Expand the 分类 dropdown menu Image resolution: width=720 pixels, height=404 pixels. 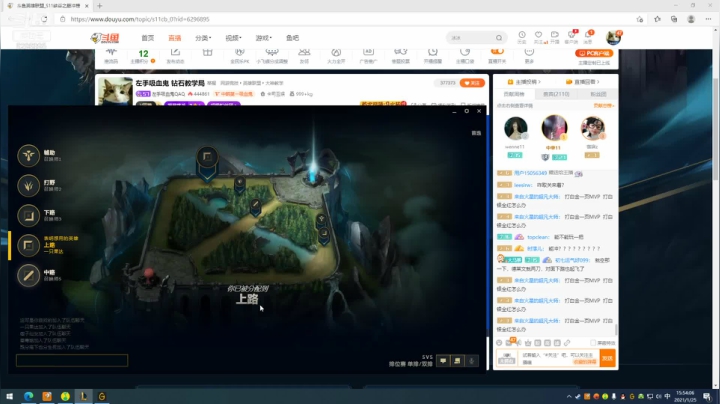203,38
